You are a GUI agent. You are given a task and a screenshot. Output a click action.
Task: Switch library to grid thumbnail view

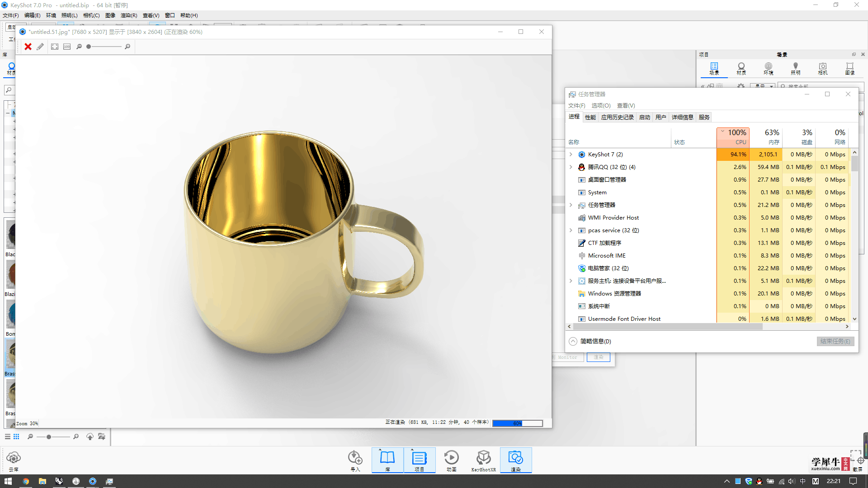(x=16, y=436)
